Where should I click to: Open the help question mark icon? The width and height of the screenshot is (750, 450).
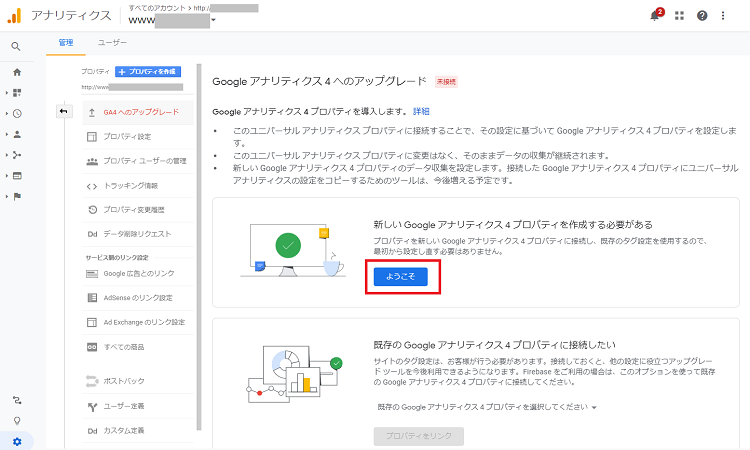(702, 16)
